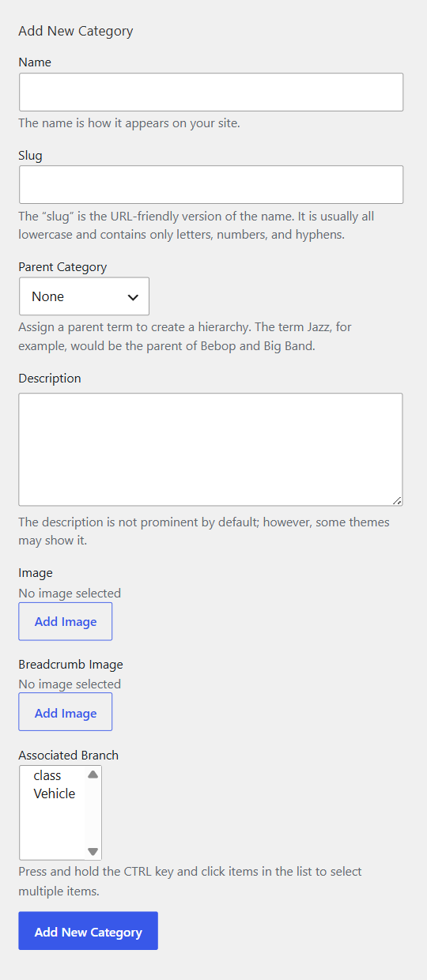Click Add Image under Image label
427x980 pixels.
pyautogui.click(x=66, y=621)
